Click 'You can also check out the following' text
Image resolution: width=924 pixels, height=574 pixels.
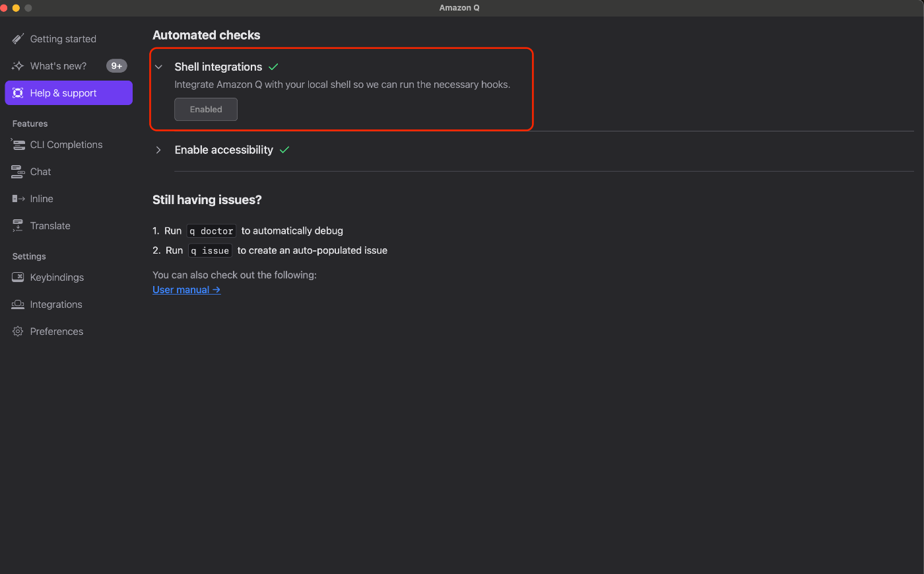point(234,275)
